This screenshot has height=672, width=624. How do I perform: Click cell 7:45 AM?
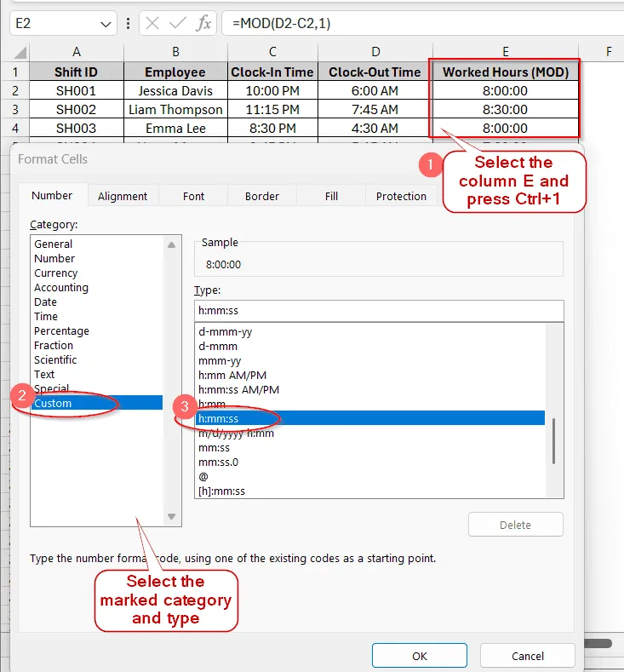[375, 109]
